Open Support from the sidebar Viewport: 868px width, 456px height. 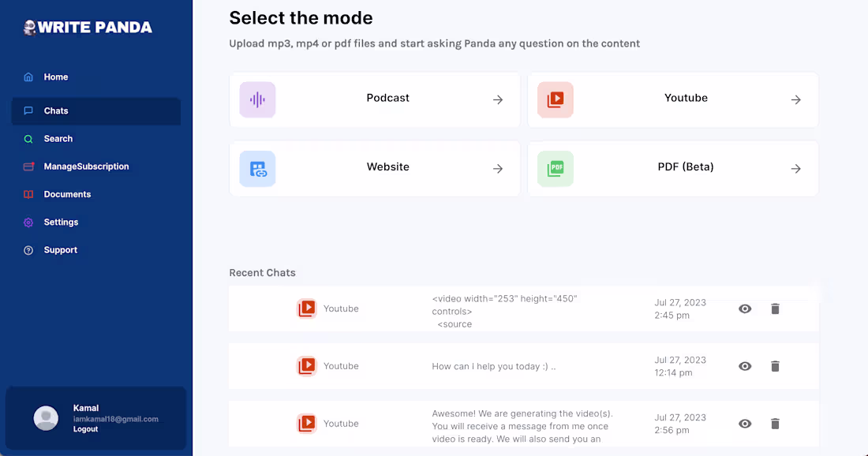coord(62,249)
